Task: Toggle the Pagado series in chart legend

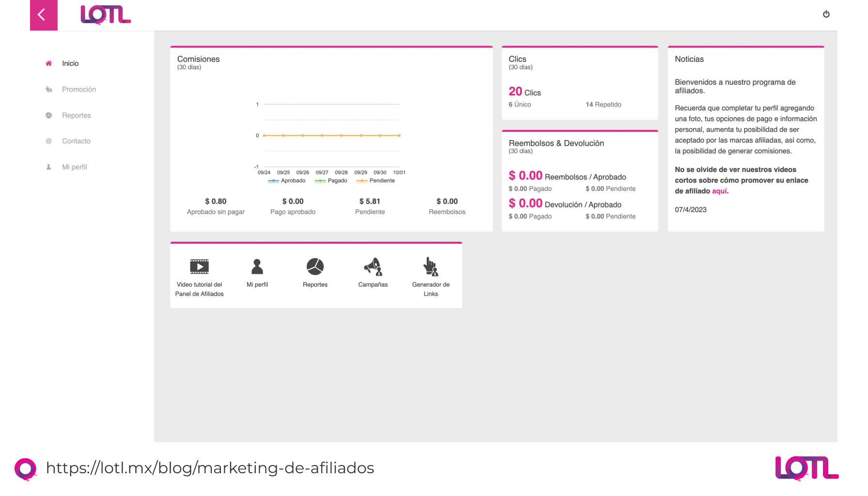Action: 331,181
